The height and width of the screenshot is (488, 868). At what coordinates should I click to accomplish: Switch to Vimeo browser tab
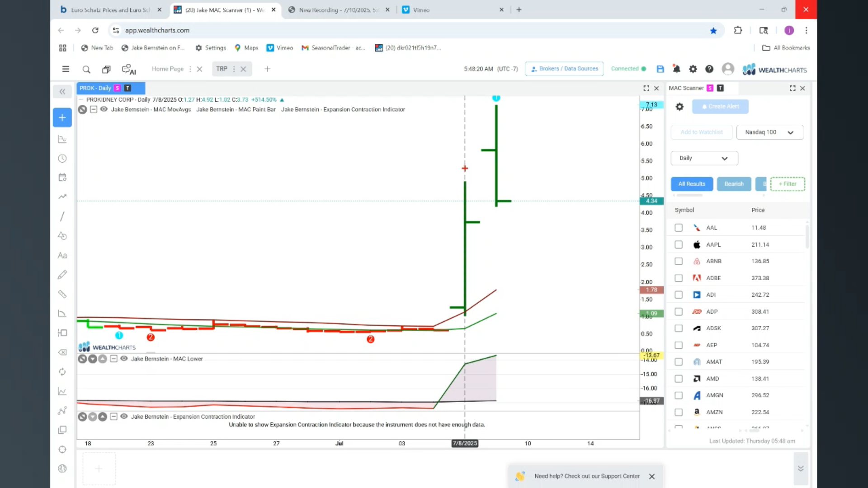click(452, 10)
